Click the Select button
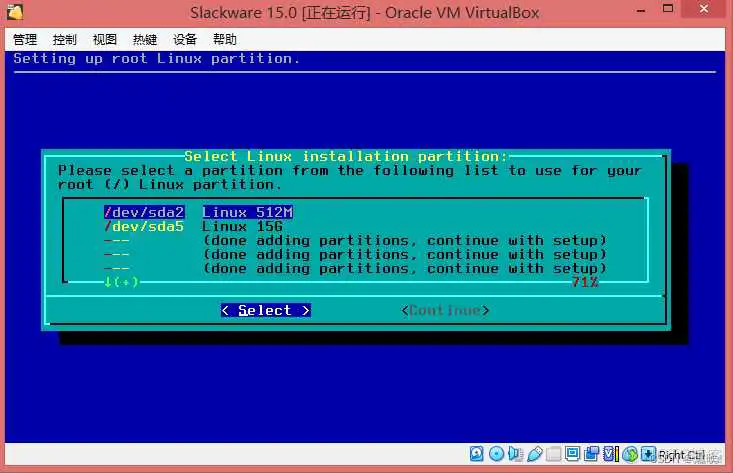Screen dimensions: 733x474 pyautogui.click(x=266, y=310)
